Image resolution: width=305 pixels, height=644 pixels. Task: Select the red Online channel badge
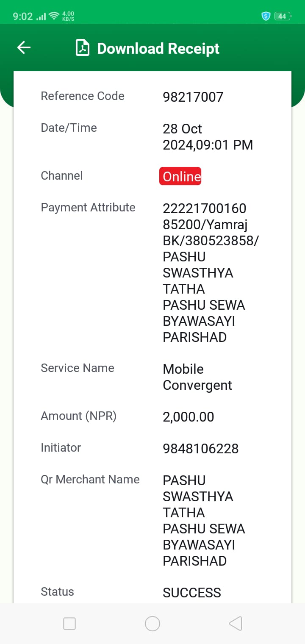pos(180,176)
